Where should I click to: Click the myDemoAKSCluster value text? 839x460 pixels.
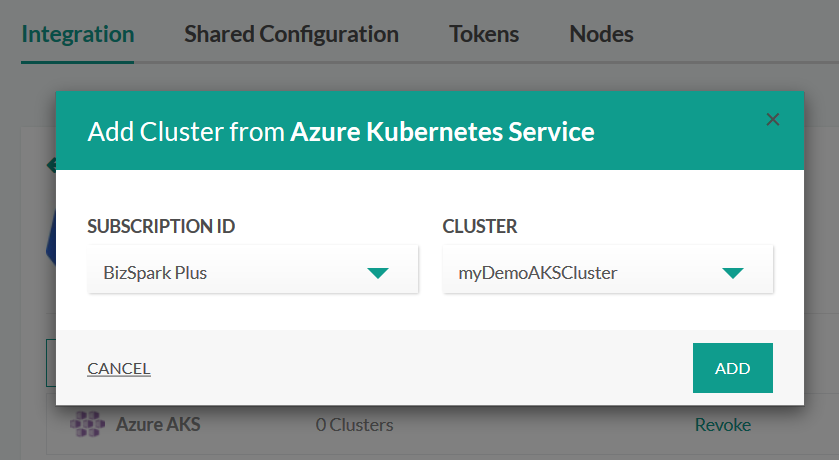[x=538, y=272]
